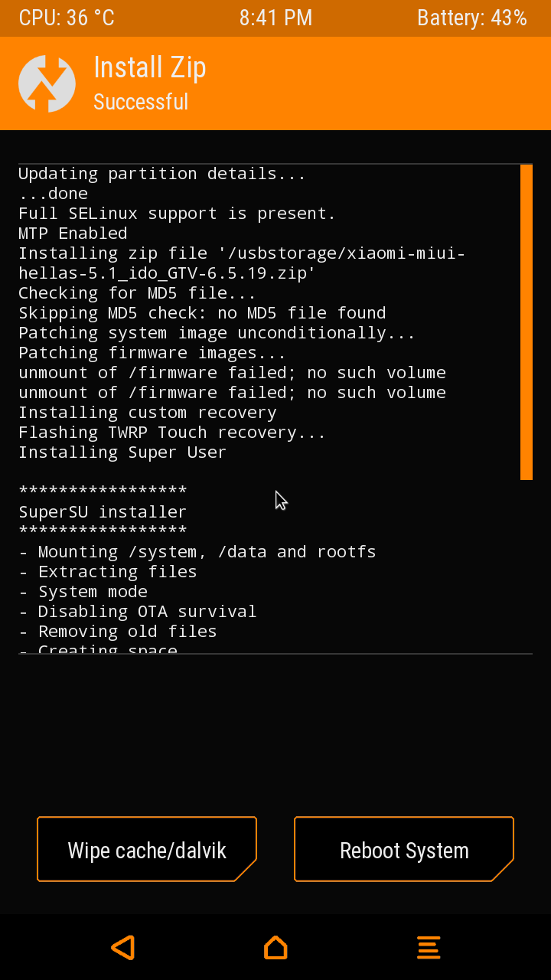Select the Battery 43% indicator
551x980 pixels.
(472, 18)
